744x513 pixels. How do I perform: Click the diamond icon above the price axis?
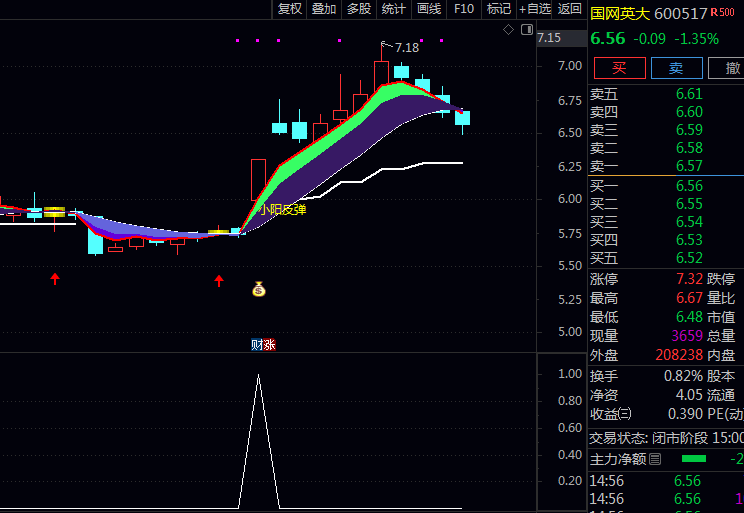tap(508, 29)
